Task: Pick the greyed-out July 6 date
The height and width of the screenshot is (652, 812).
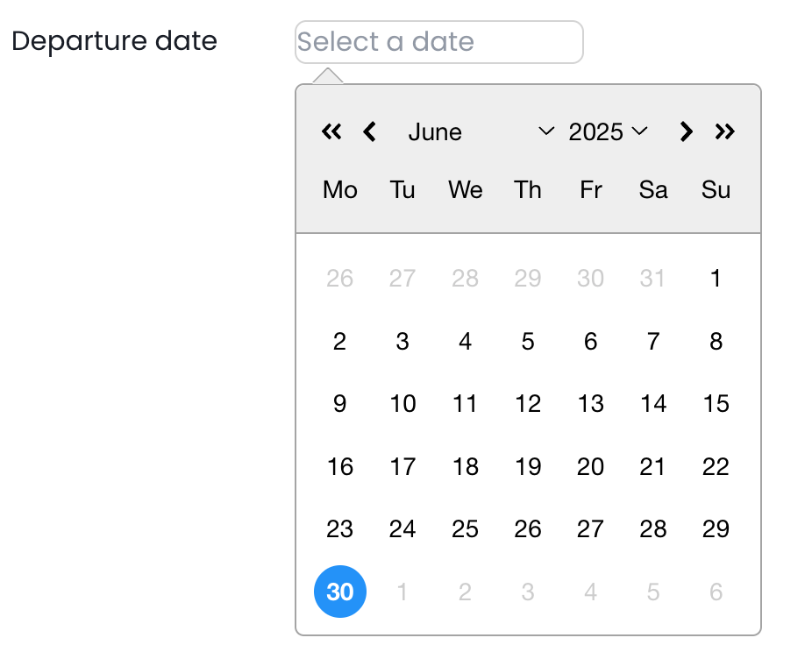Action: click(x=716, y=592)
